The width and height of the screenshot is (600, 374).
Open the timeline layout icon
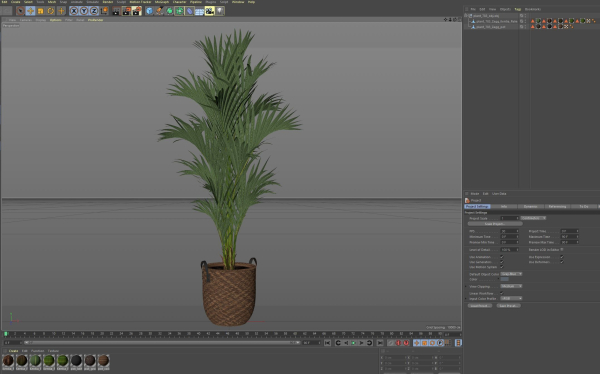(458, 343)
